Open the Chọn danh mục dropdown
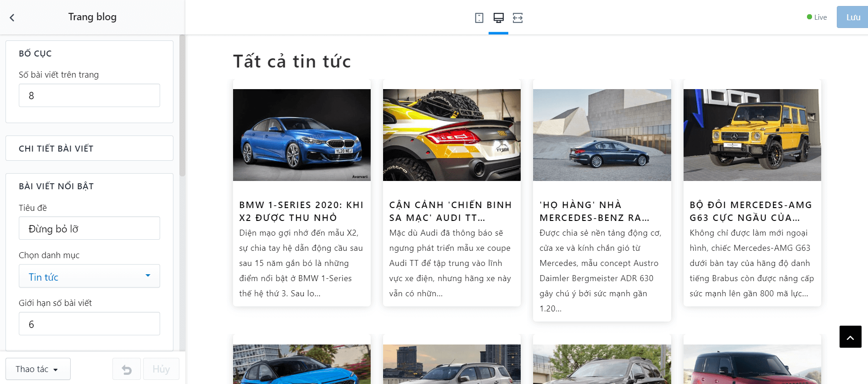This screenshot has height=384, width=868. [89, 276]
